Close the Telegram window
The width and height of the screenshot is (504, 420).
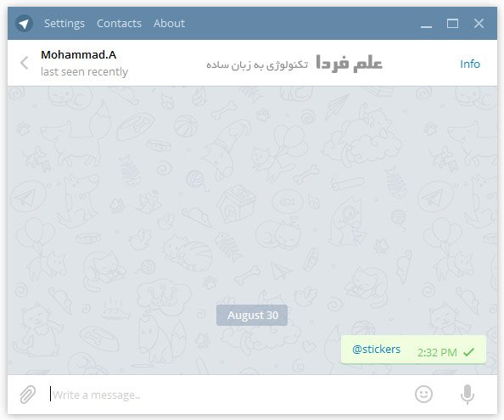[479, 24]
